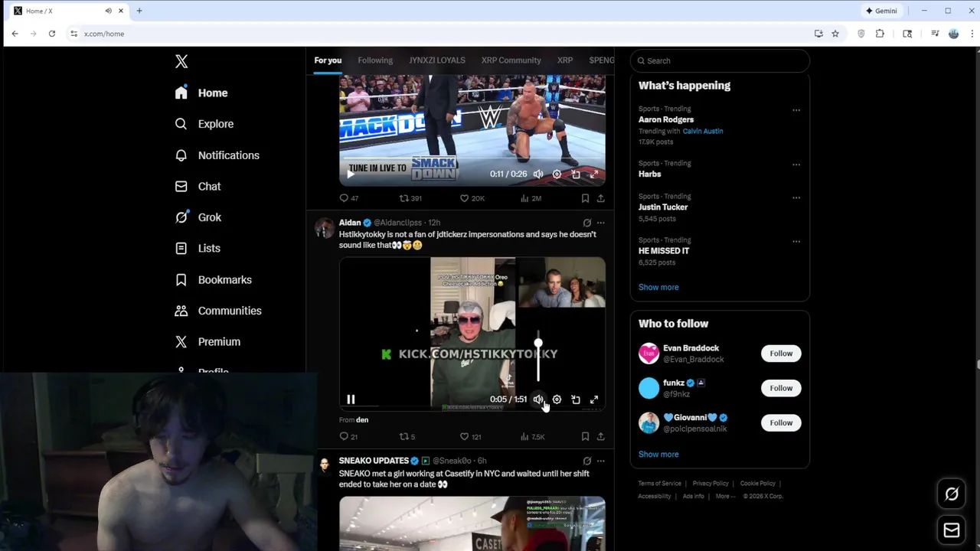Viewport: 980px width, 551px height.
Task: Bookmark Aidan's post
Action: pyautogui.click(x=585, y=437)
